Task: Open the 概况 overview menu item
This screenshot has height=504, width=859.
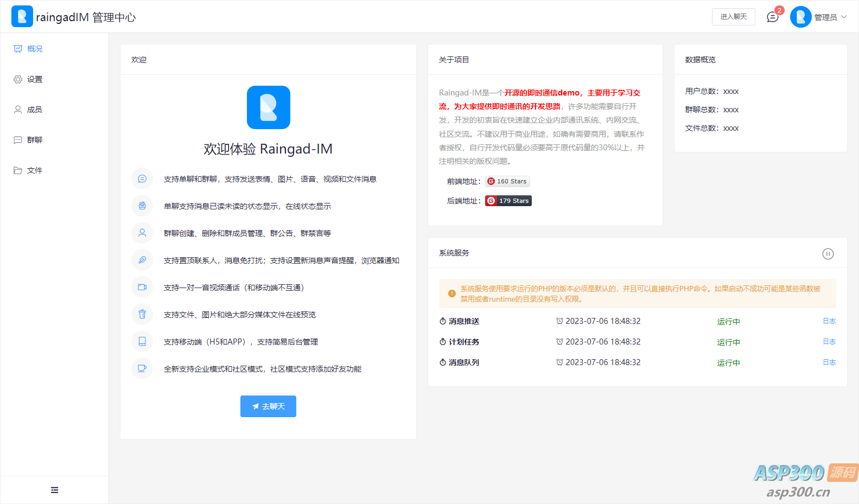Action: 35,49
